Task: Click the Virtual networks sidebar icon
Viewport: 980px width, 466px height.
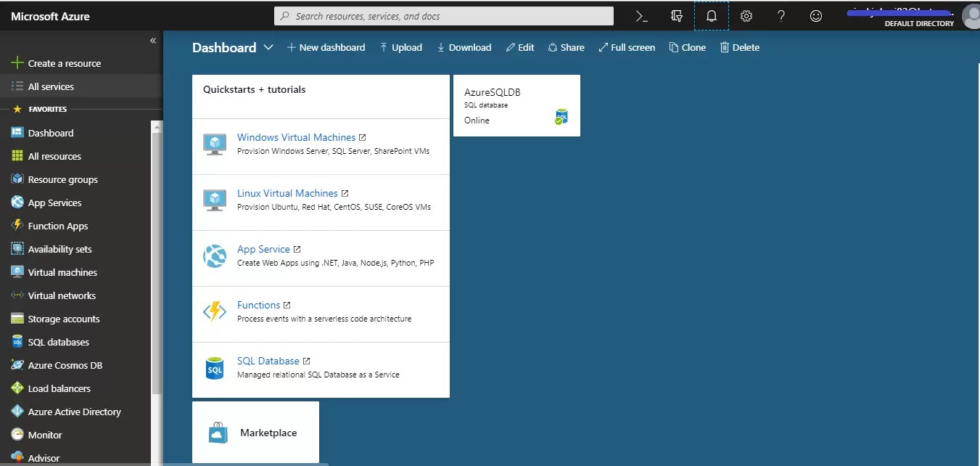Action: 17,295
